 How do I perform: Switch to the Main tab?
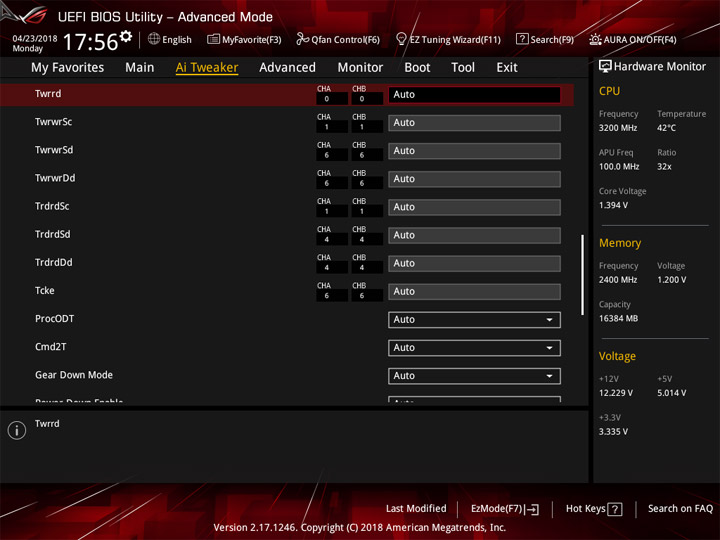click(140, 68)
